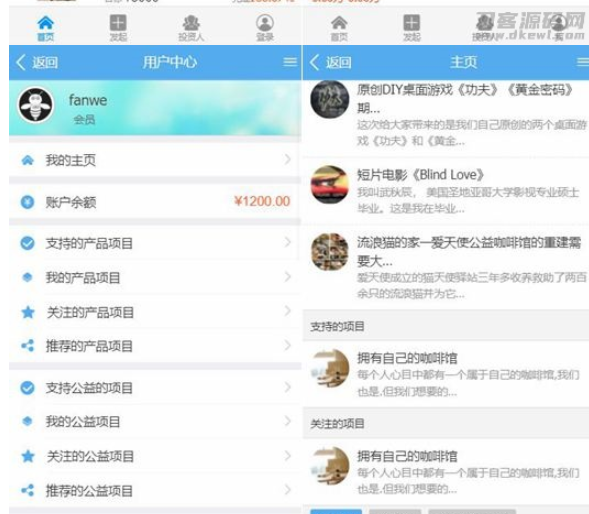Go back from 用户中心 via 返回
Image resolution: width=589 pixels, height=514 pixels.
(x=37, y=62)
